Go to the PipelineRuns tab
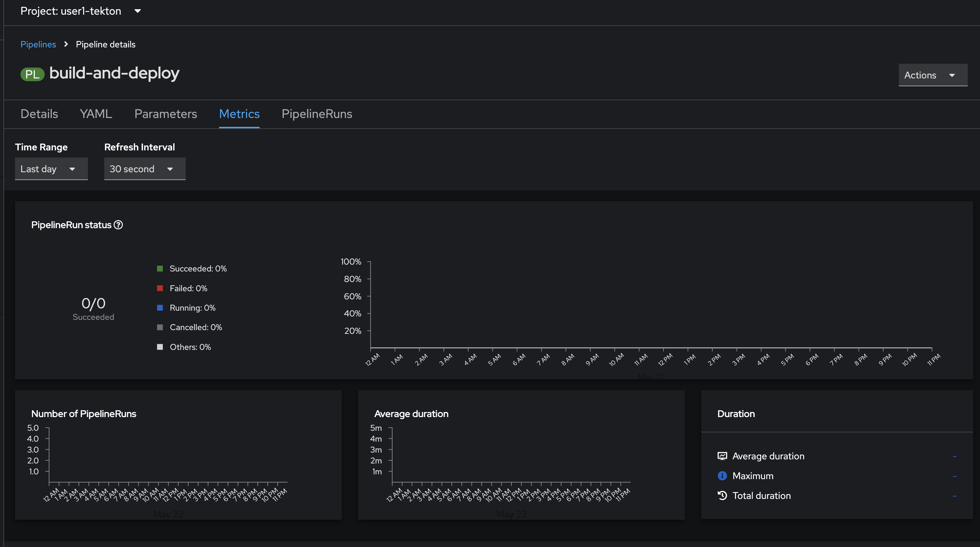This screenshot has height=547, width=980. 317,114
